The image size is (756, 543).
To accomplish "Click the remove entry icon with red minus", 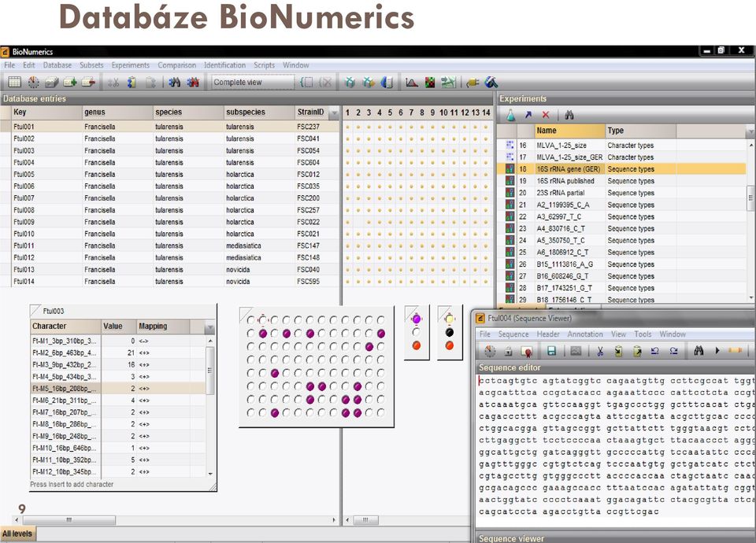I will click(x=88, y=83).
